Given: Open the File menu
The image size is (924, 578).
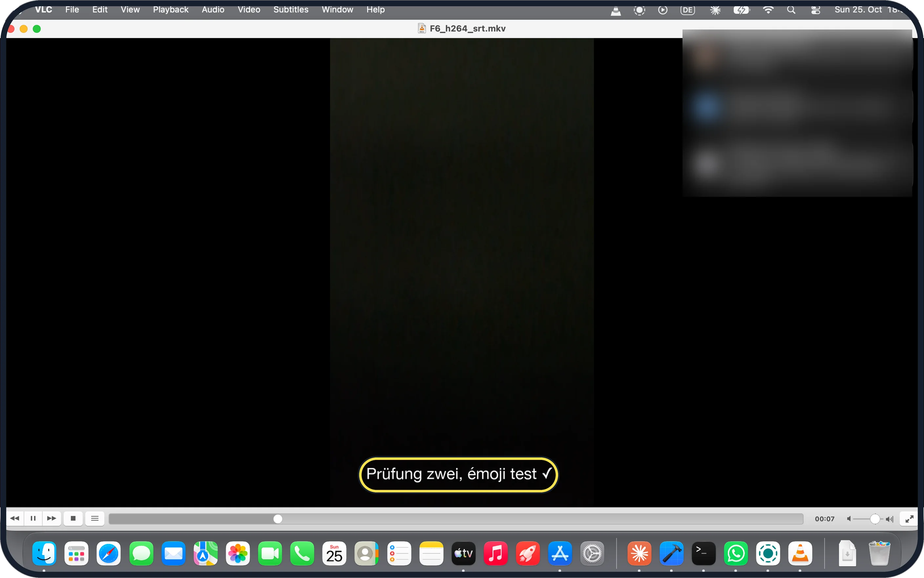Looking at the screenshot, I should [72, 10].
